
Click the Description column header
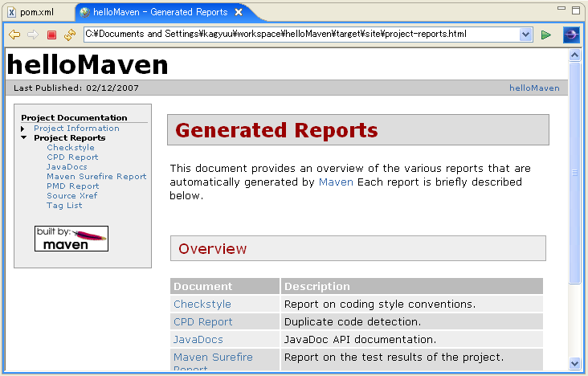pyautogui.click(x=412, y=287)
